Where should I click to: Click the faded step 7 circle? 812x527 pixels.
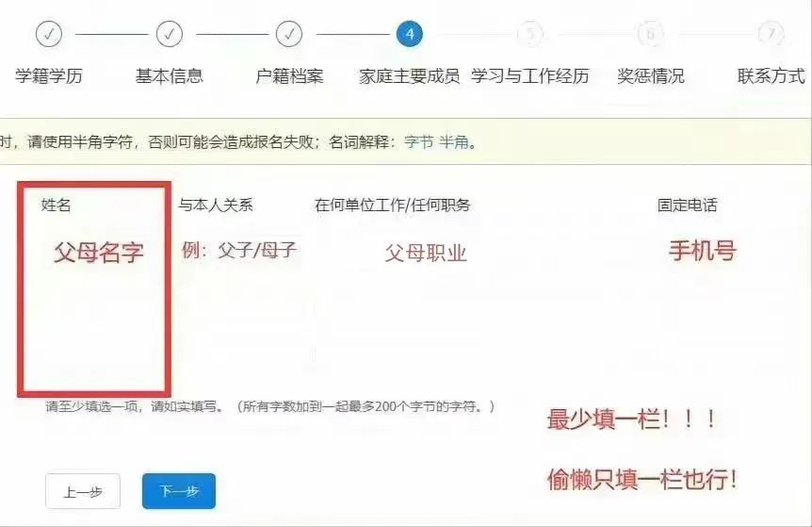coord(771,34)
